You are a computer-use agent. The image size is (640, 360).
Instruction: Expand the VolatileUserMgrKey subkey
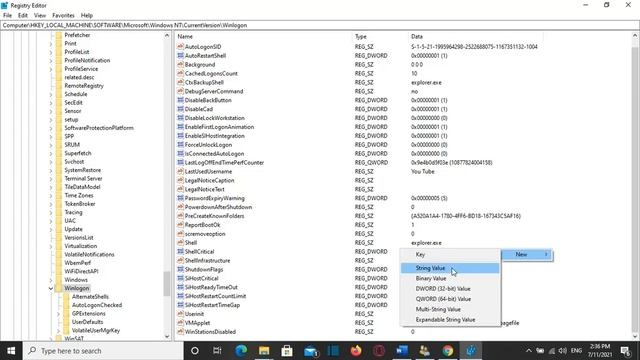coord(58,331)
